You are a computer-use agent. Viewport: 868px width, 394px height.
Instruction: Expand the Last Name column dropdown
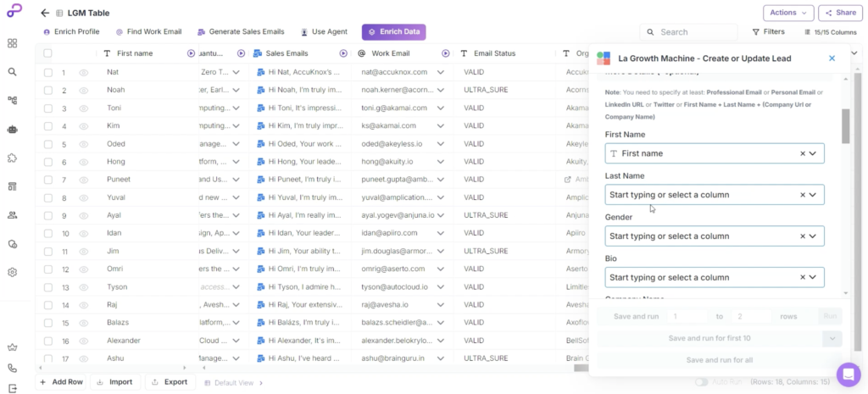[812, 195]
